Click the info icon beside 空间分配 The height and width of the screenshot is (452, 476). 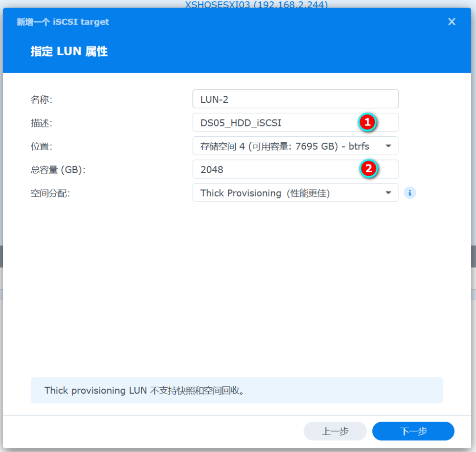(x=410, y=193)
